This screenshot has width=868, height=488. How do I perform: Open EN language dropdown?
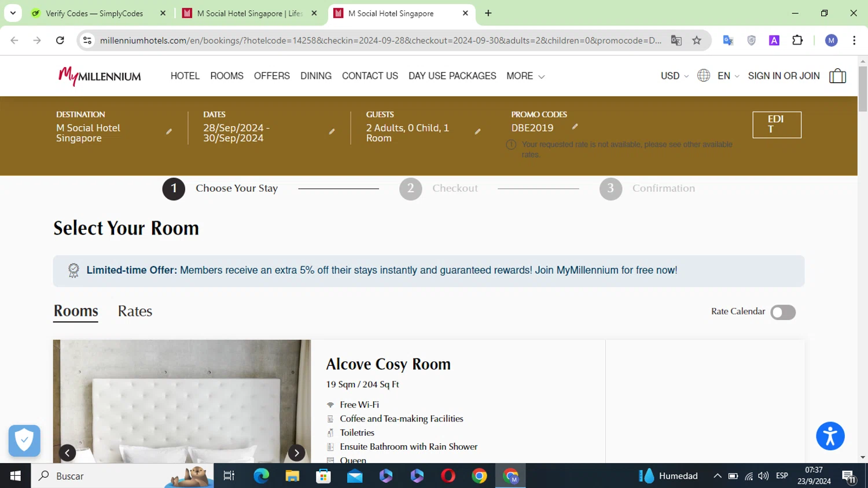click(729, 76)
